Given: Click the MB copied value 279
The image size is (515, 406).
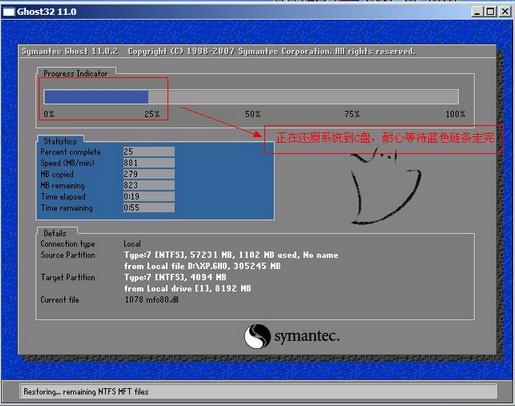Looking at the screenshot, I should point(149,174).
